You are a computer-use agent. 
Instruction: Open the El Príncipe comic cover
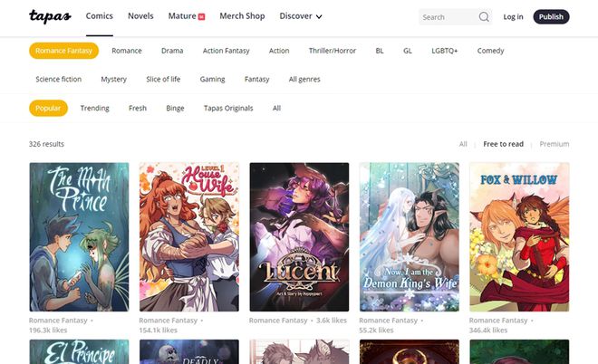[79, 352]
